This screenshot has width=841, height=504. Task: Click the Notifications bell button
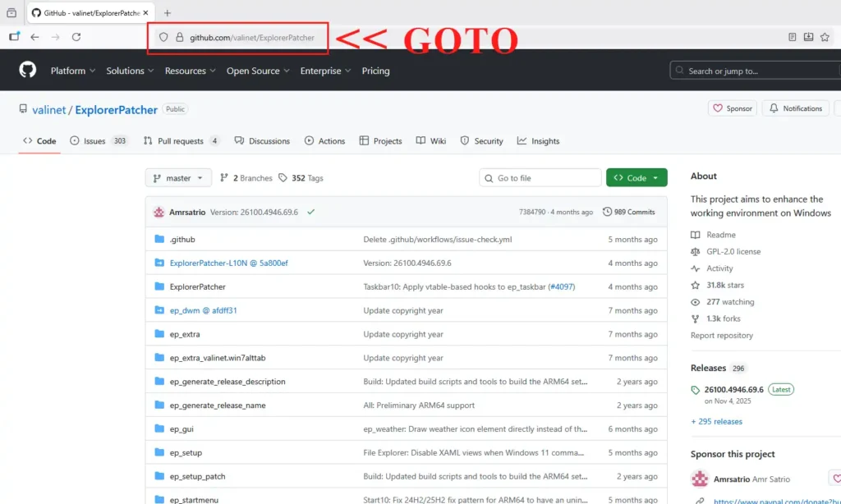[794, 108]
